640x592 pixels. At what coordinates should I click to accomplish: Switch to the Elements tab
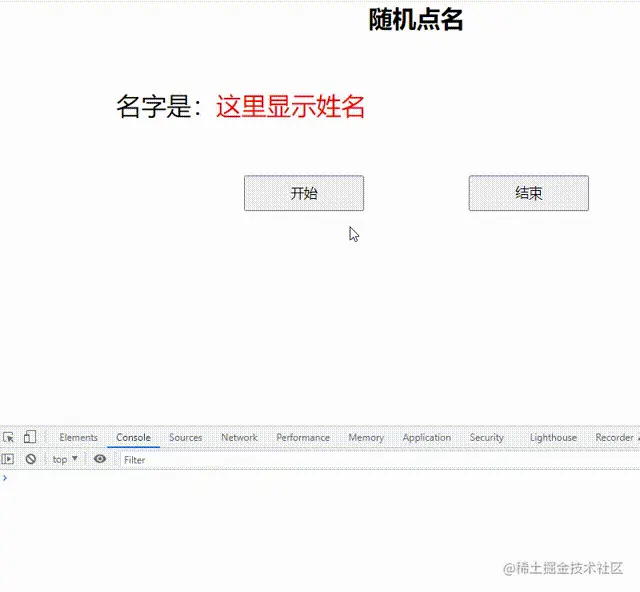coord(78,437)
